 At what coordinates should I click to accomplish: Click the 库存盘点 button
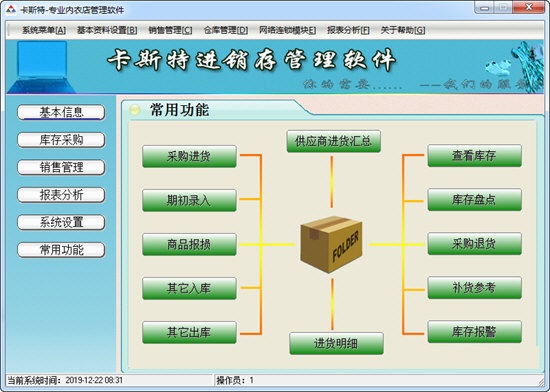point(475,200)
